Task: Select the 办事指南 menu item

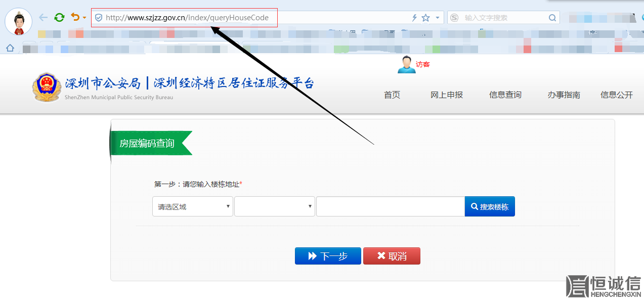Action: pyautogui.click(x=563, y=94)
